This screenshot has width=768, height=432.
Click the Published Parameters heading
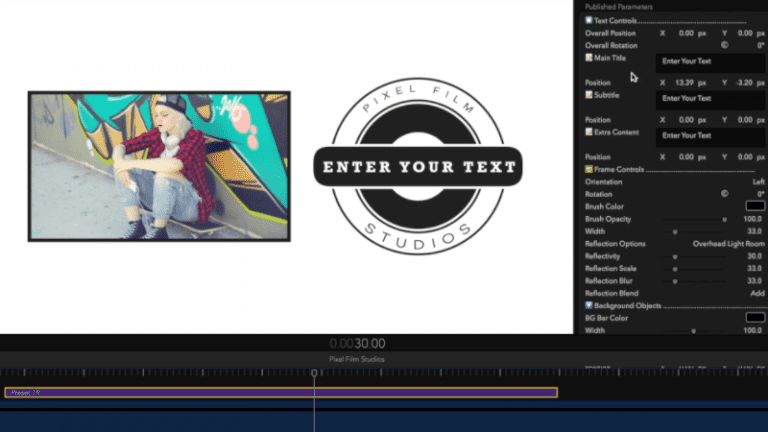[x=619, y=7]
